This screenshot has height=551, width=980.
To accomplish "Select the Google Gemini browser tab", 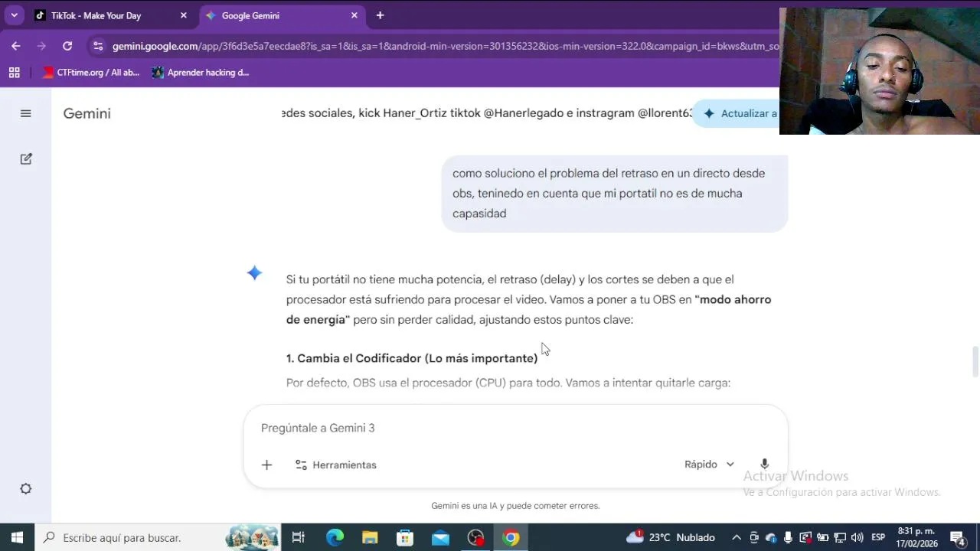I will coord(282,15).
